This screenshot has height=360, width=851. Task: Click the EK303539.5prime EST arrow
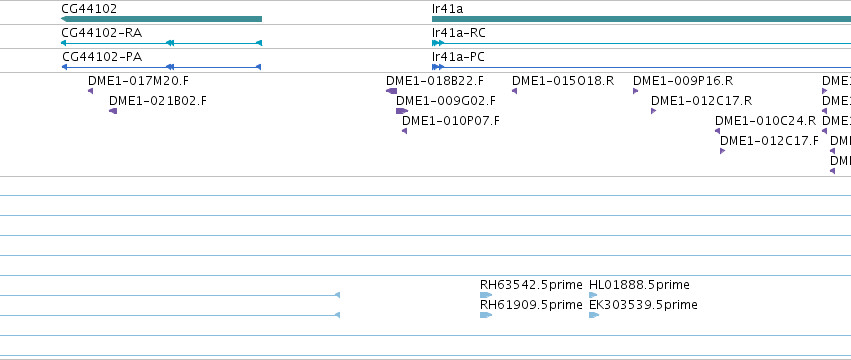594,315
